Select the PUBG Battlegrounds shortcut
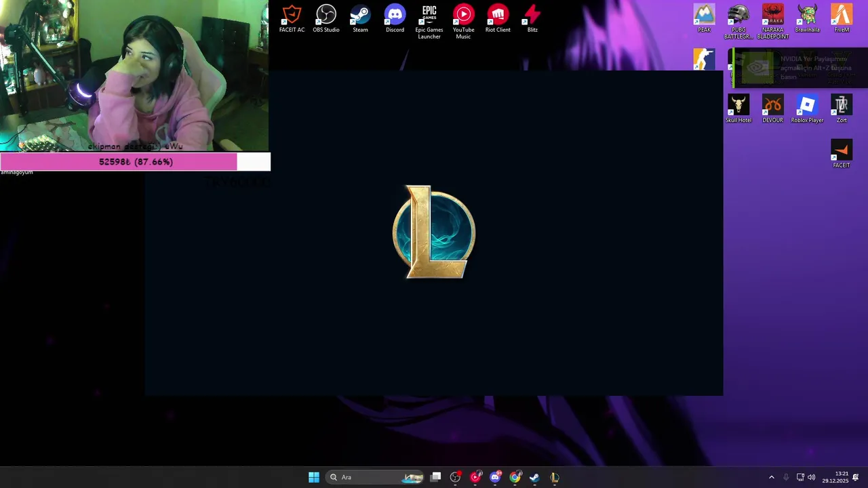 click(x=738, y=22)
